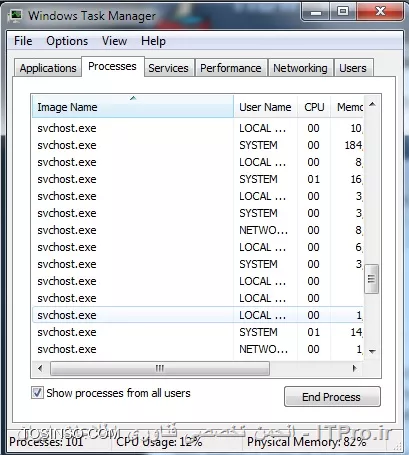
Task: Maximize the Windows Task Manager window
Action: pos(343,12)
